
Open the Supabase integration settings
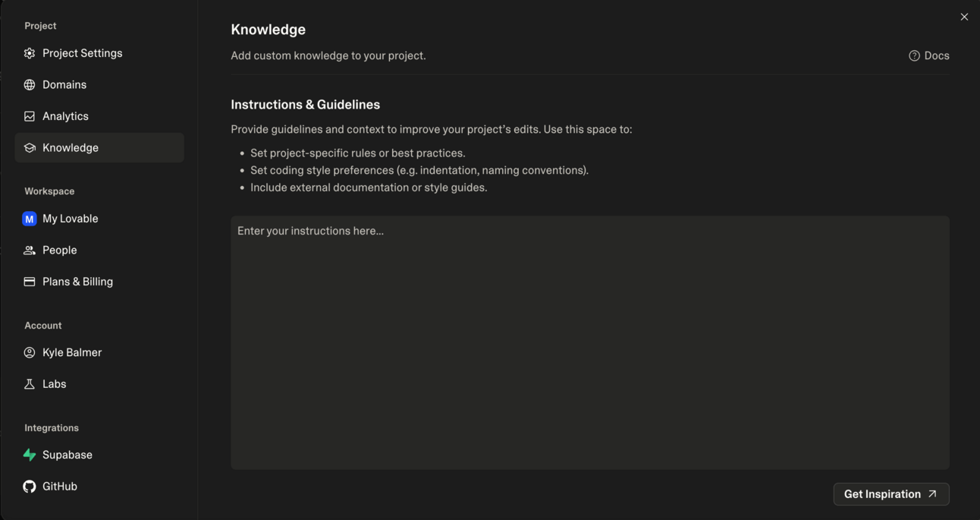(68, 455)
